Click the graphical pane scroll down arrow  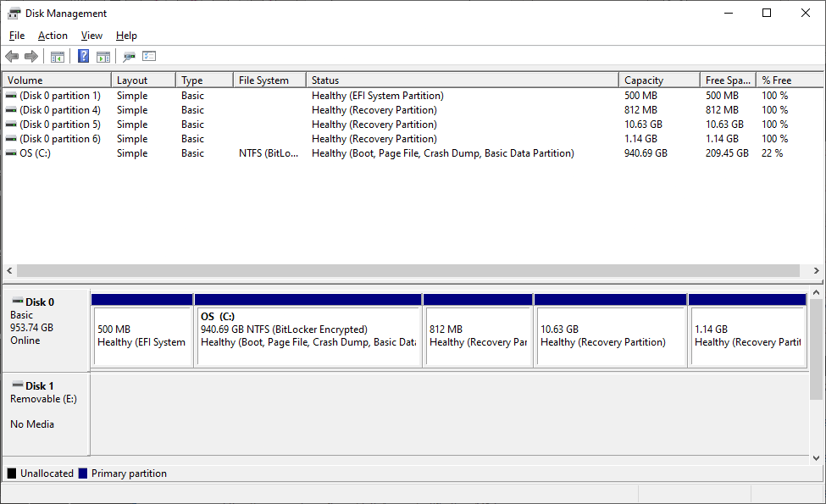click(816, 458)
